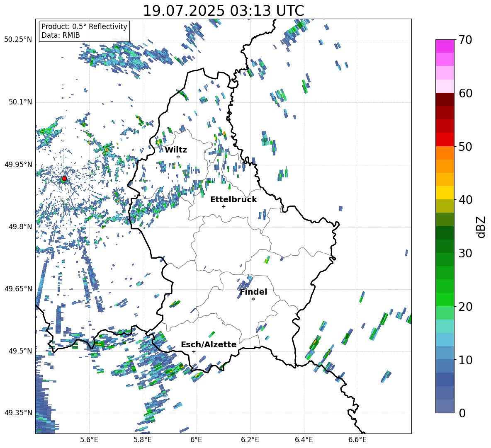The image size is (491, 448).
Task: Click the yellow swatch just above 40
Action: 445,192
